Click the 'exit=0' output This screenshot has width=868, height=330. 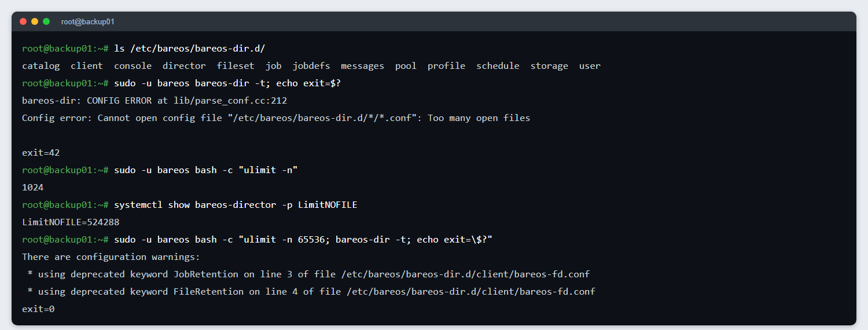[x=38, y=309]
